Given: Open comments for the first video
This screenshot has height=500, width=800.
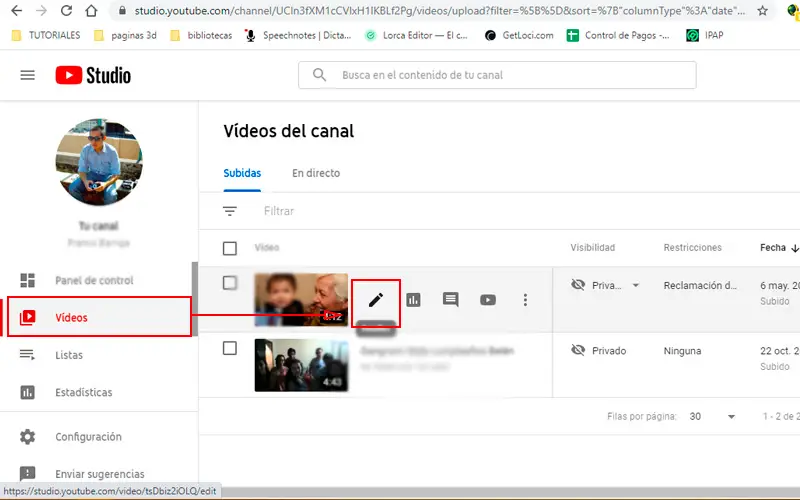Looking at the screenshot, I should coord(451,300).
